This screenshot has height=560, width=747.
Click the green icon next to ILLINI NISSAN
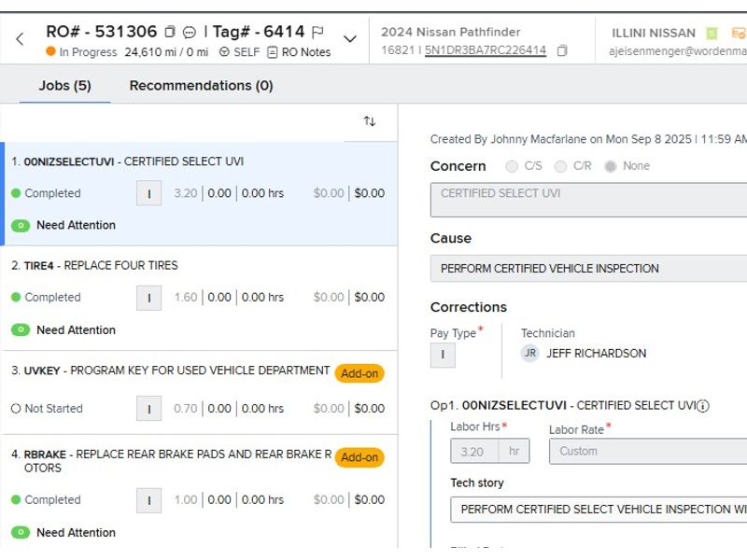(x=712, y=33)
